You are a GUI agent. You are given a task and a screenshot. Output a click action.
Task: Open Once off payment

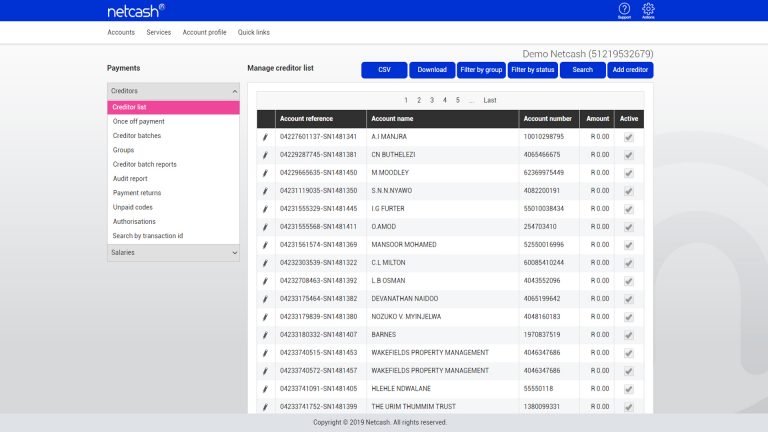pyautogui.click(x=139, y=121)
